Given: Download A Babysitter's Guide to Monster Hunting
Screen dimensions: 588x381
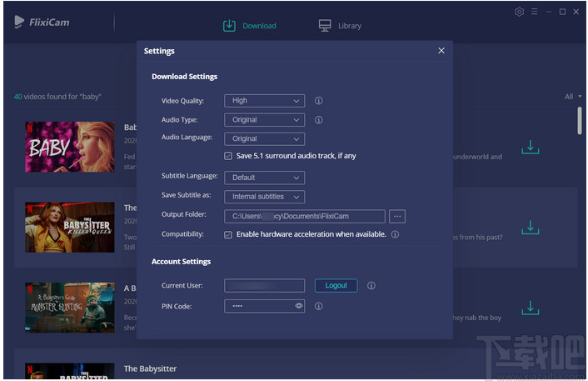Looking at the screenshot, I should pyautogui.click(x=531, y=308).
